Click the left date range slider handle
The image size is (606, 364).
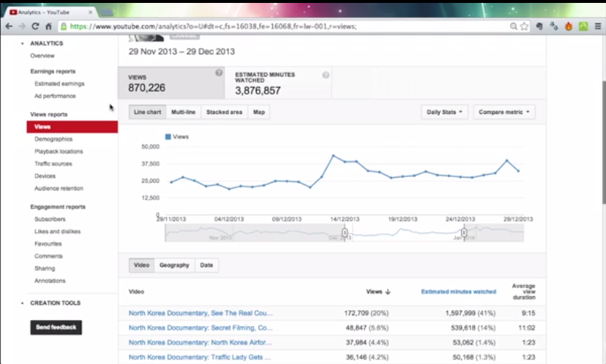pos(345,232)
